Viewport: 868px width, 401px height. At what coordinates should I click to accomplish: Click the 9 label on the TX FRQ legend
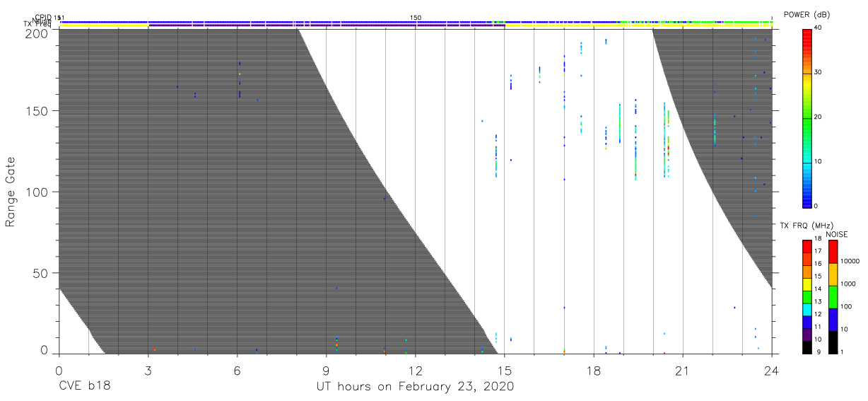click(x=819, y=351)
